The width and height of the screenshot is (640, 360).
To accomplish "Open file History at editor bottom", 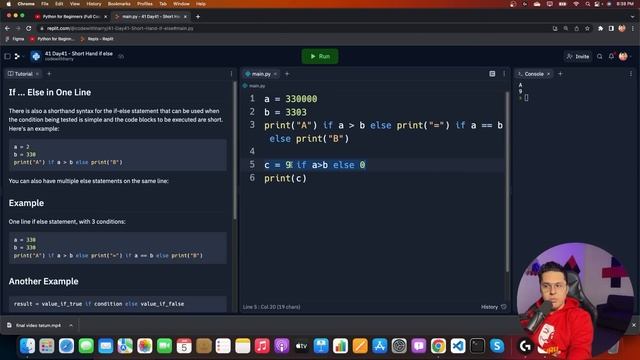I will pyautogui.click(x=493, y=307).
